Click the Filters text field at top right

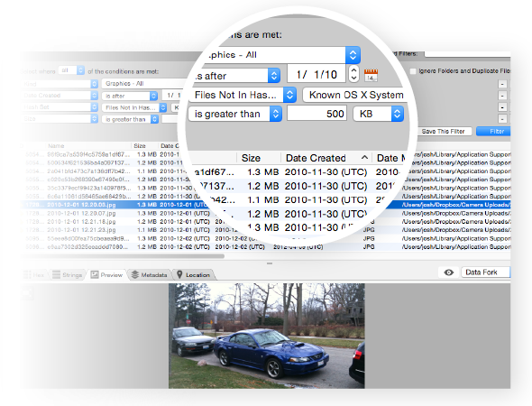click(x=468, y=54)
